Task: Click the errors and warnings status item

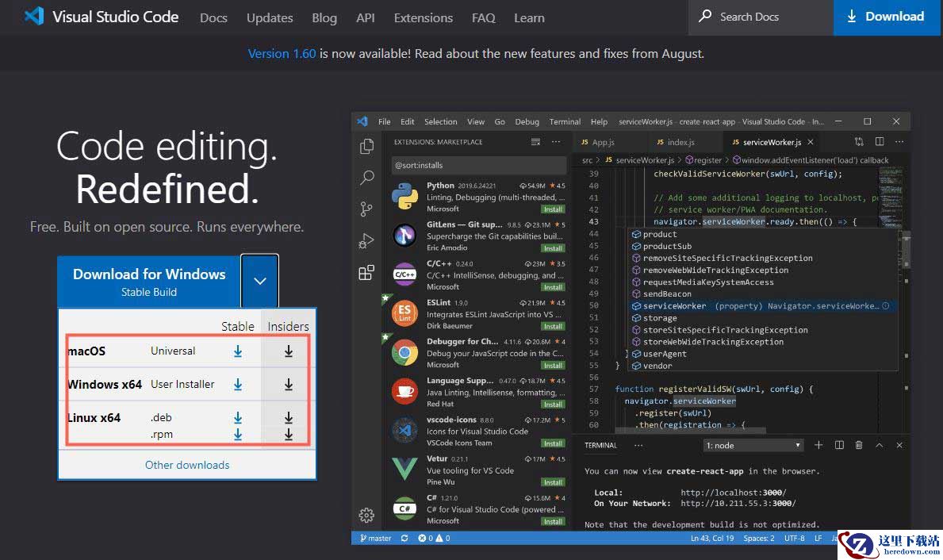Action: pyautogui.click(x=434, y=539)
